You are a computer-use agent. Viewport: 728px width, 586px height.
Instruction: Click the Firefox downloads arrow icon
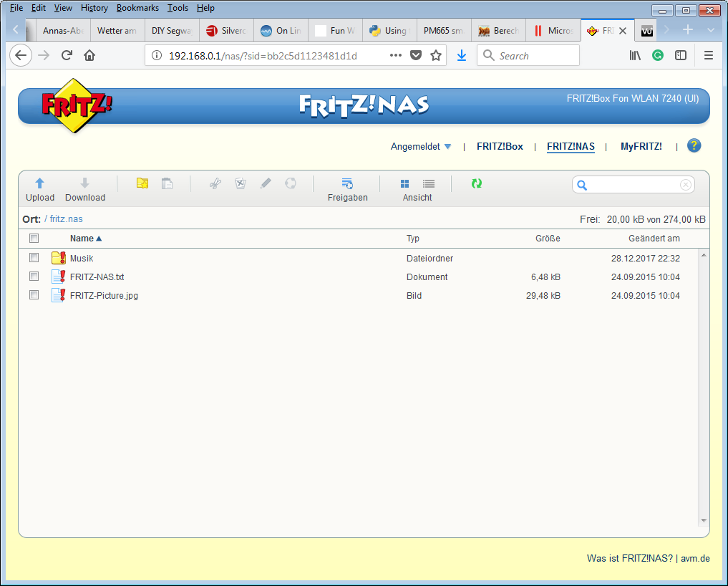[x=462, y=55]
